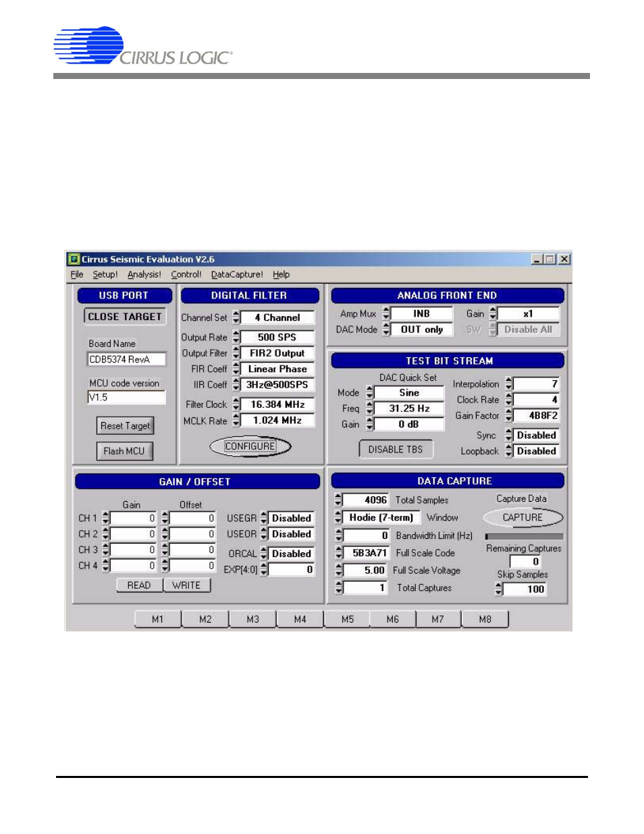Click the 4 Channel value field
This screenshot has height=834, width=644.
(277, 317)
